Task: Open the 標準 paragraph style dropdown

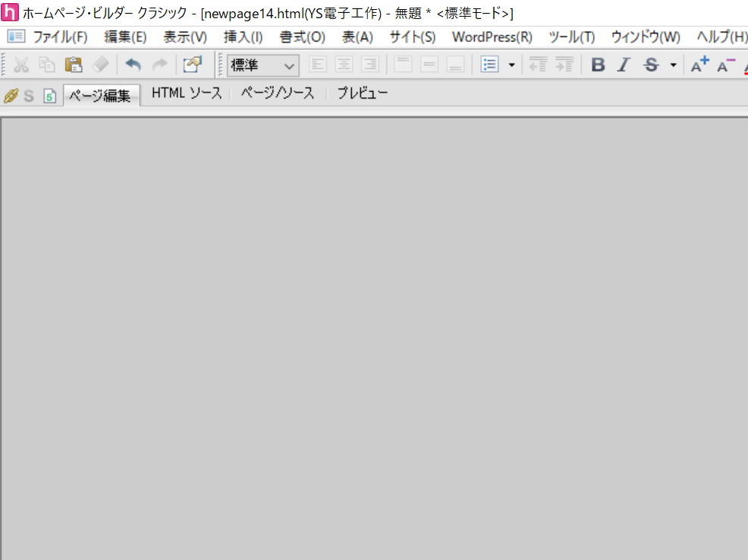Action: 263,65
